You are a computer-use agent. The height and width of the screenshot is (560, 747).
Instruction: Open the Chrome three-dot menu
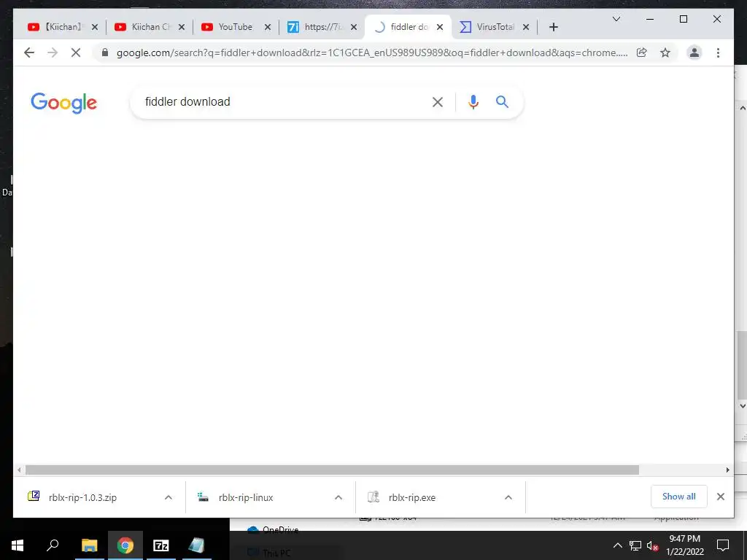pyautogui.click(x=719, y=52)
